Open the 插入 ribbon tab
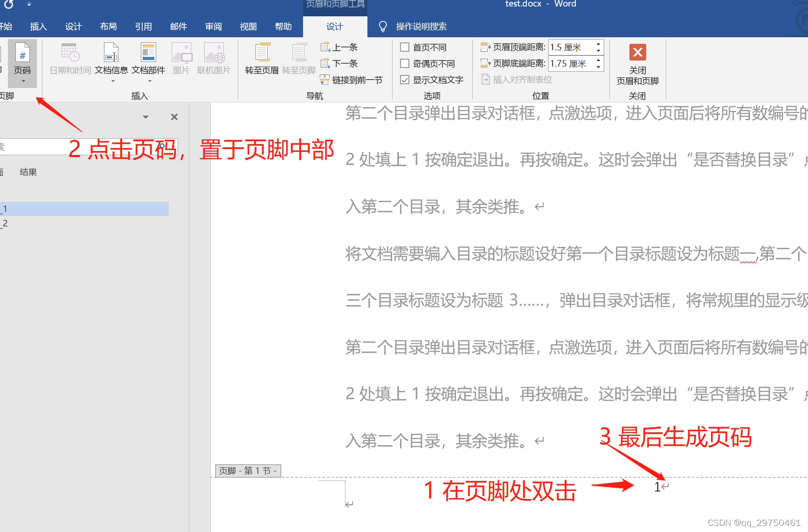 click(38, 27)
